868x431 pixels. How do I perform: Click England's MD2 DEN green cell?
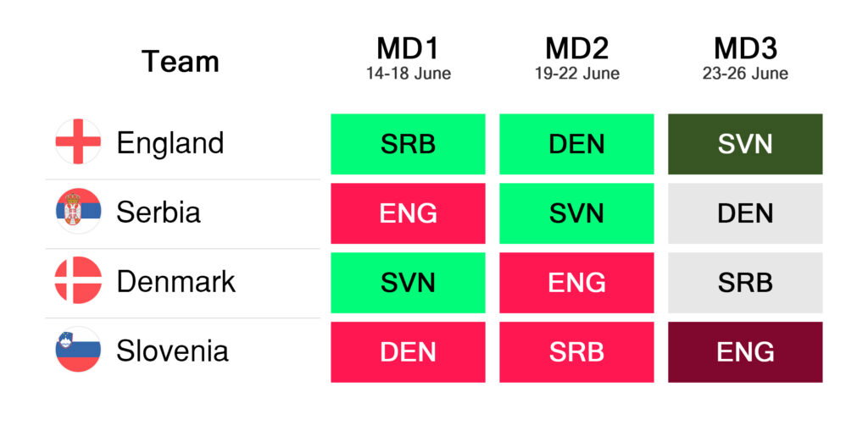(576, 144)
